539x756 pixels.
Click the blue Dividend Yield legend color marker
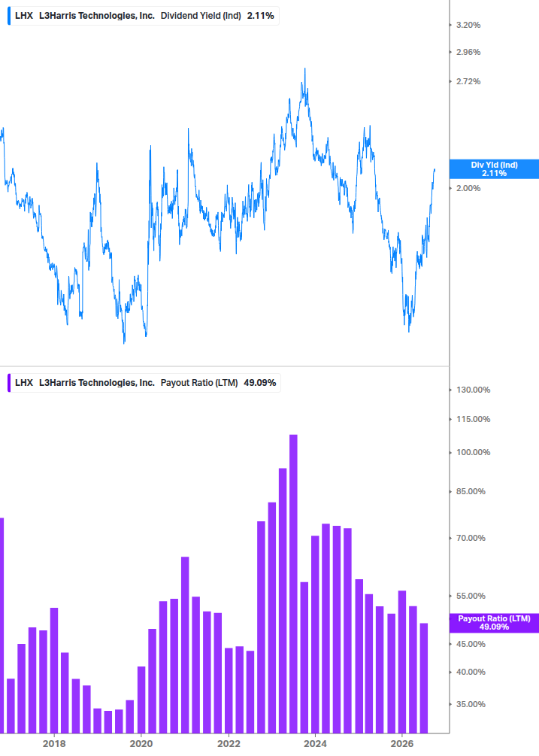9,16
